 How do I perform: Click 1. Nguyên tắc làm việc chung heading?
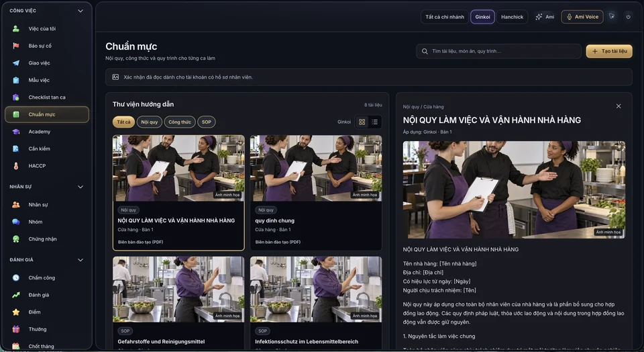(x=439, y=337)
